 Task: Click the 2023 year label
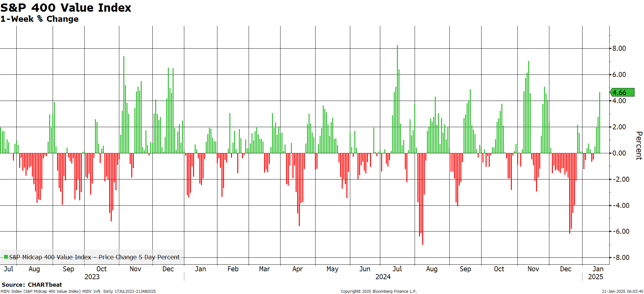coord(92,277)
